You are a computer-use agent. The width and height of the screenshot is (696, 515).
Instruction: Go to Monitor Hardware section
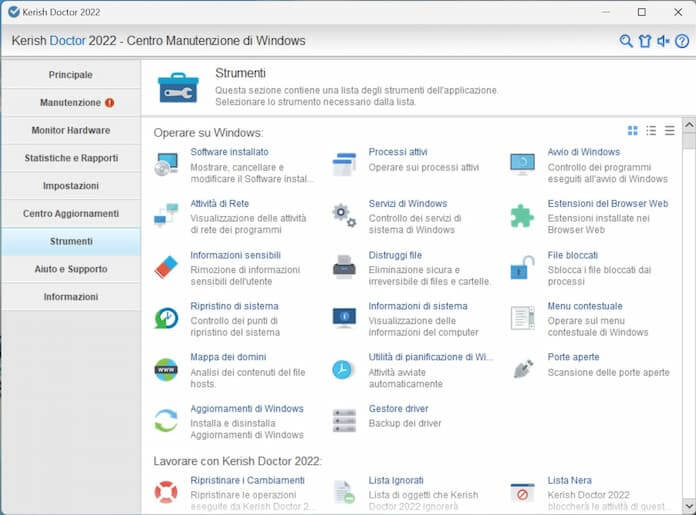click(71, 130)
